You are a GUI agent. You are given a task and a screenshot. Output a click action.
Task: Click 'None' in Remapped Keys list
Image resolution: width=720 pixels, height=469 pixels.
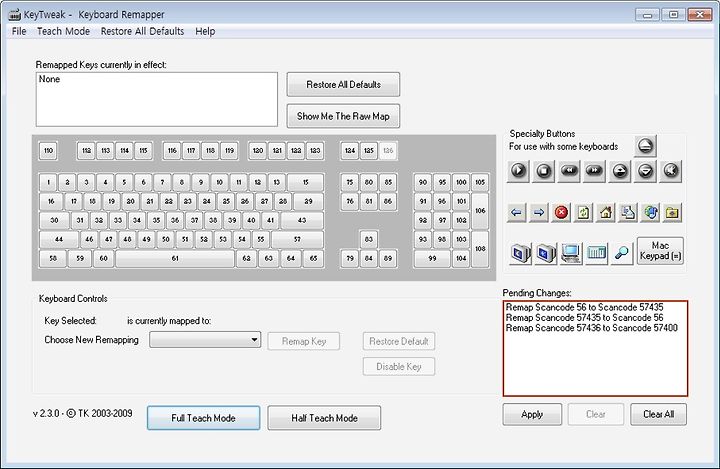coord(49,79)
